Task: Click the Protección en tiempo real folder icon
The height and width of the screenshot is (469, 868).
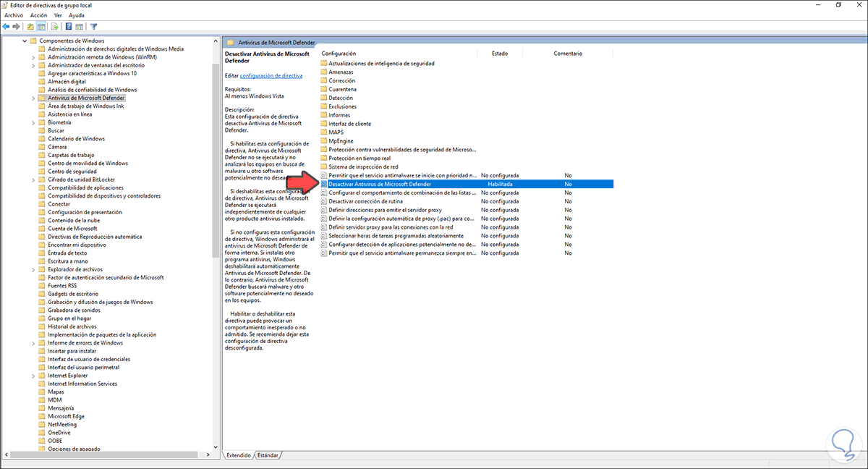Action: (323, 158)
